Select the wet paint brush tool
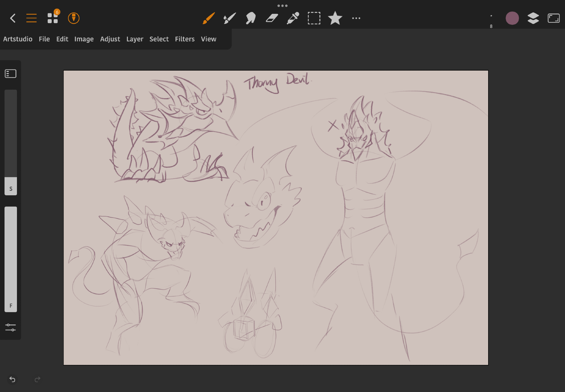 [229, 18]
